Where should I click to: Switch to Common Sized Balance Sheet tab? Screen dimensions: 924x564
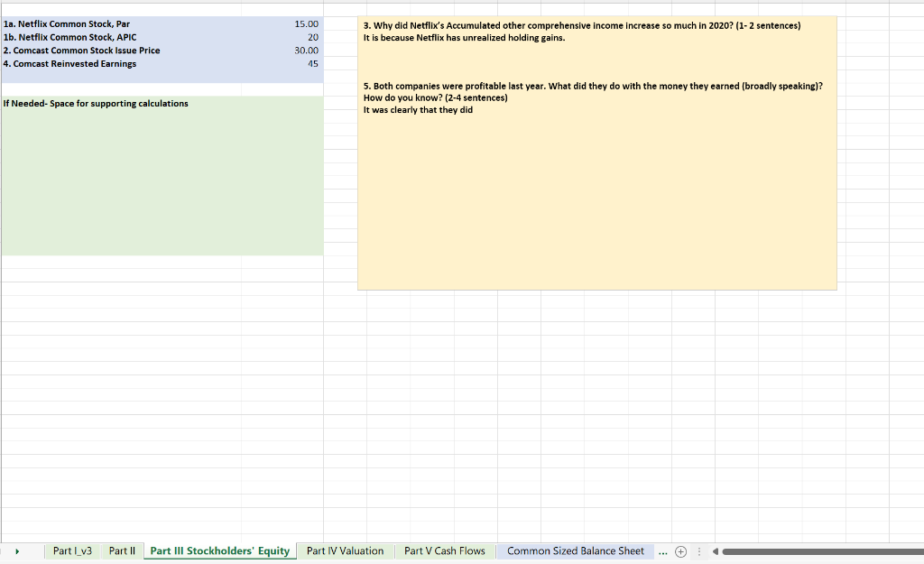575,551
